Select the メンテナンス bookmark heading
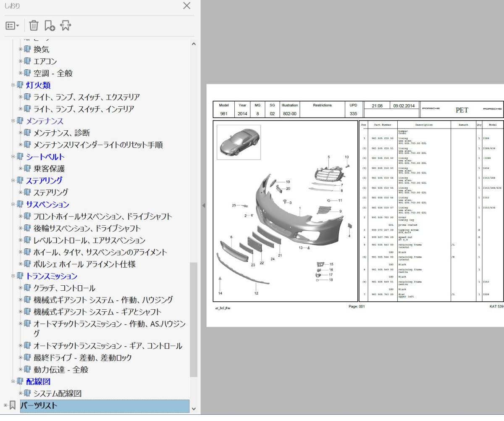504x421 pixels. click(45, 121)
